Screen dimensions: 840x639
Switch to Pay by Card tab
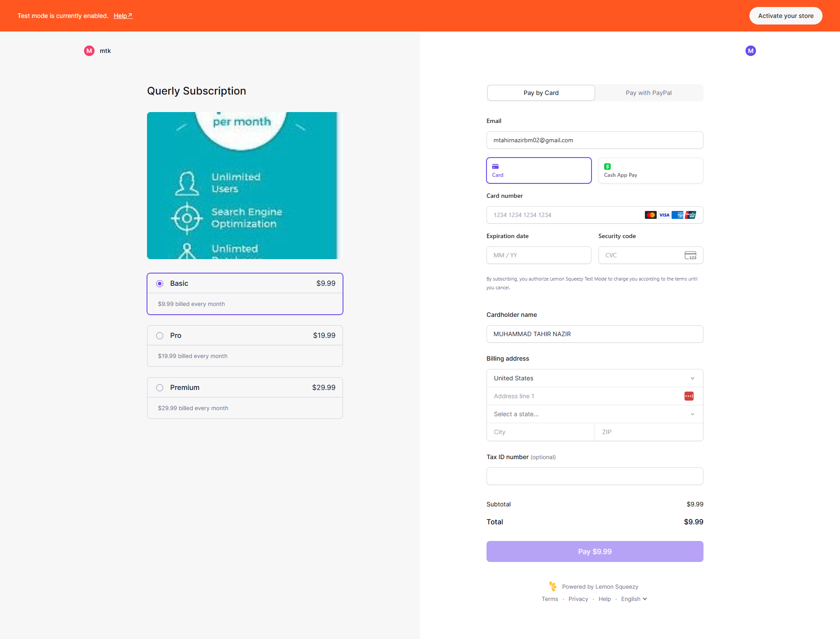coord(541,93)
